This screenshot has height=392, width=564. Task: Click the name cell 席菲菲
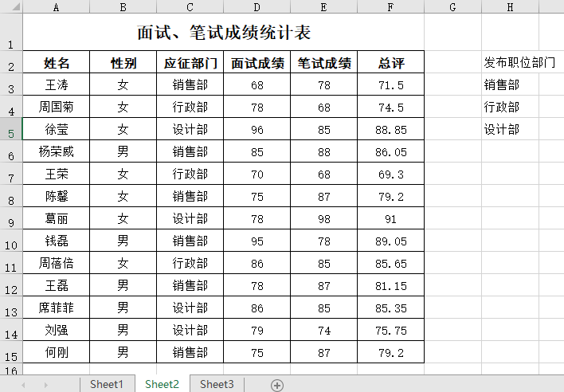56,308
